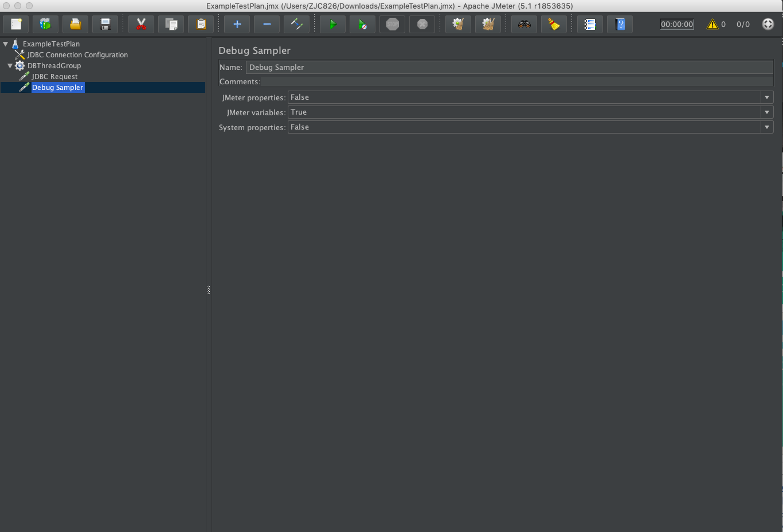
Task: Click the Paste clipboard icon
Action: click(201, 24)
